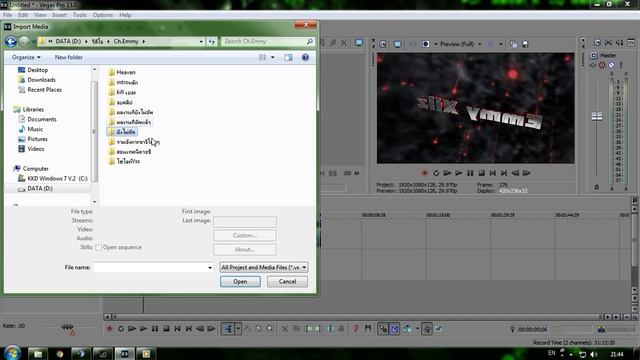Toggle the preview pane icon

pos(288,58)
